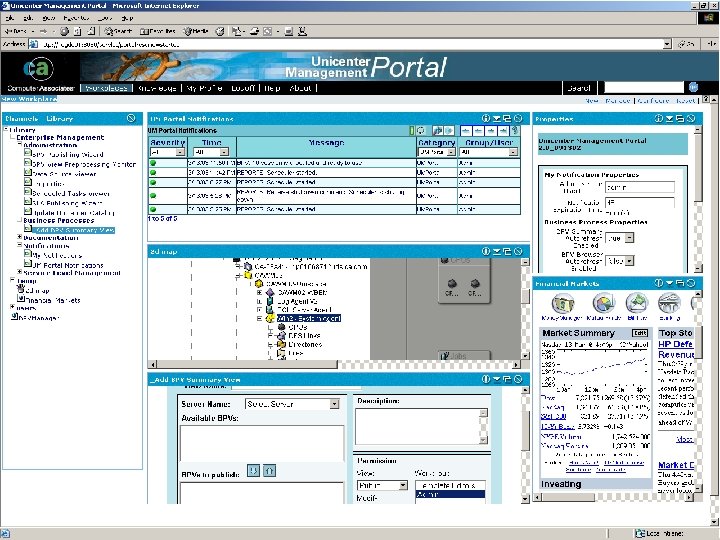720x540 pixels.
Task: Remove the UM Portal Notifications panel
Action: pyautogui.click(x=518, y=118)
